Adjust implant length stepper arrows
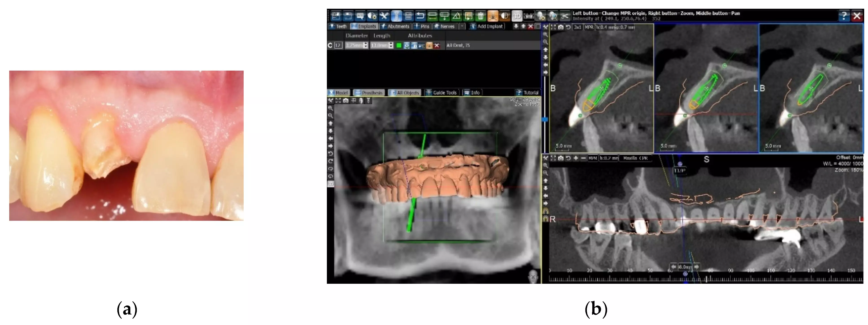This screenshot has width=868, height=325. (x=391, y=45)
